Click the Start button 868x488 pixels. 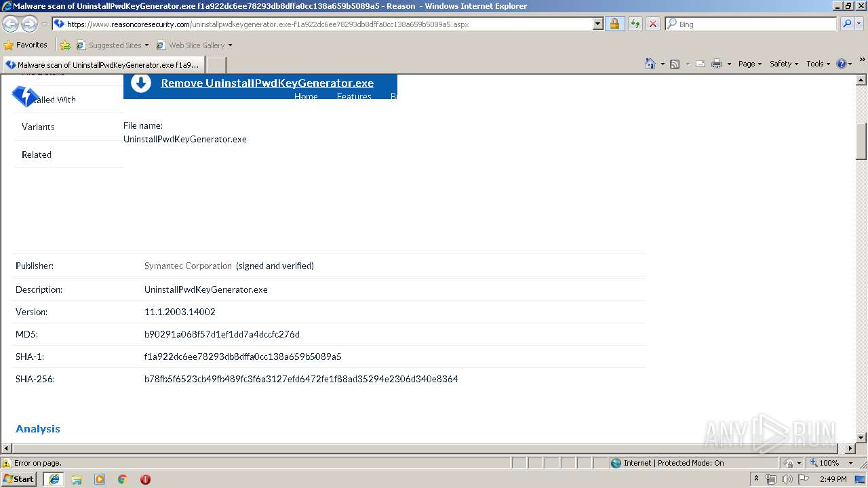coord(19,479)
